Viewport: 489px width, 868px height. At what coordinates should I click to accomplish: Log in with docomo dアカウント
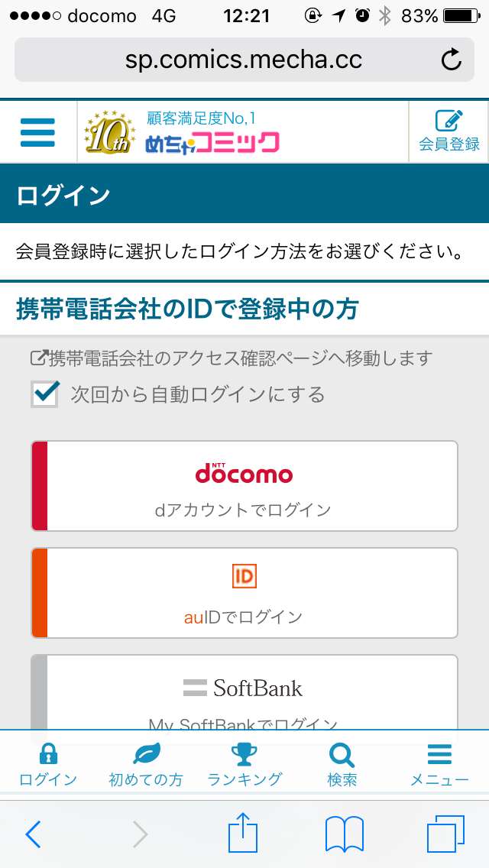(244, 486)
